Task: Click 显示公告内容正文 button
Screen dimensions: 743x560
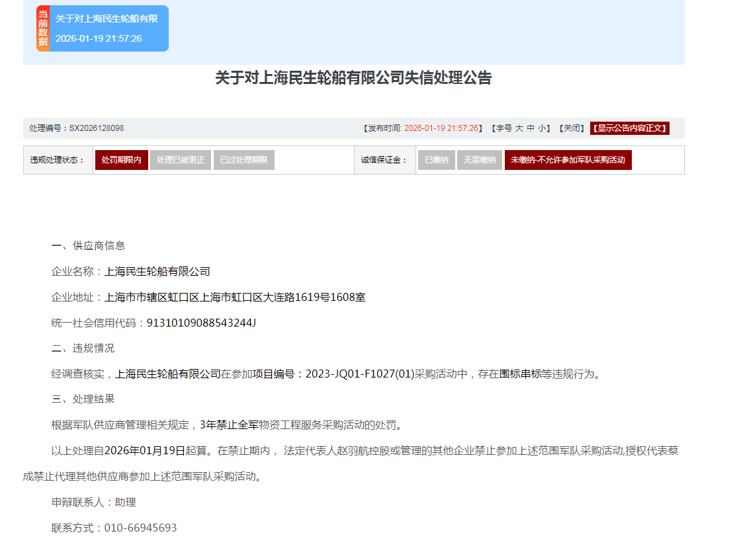Action: click(x=630, y=128)
